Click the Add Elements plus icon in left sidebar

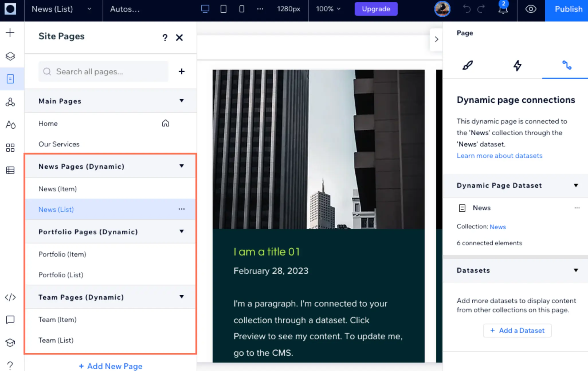click(x=10, y=33)
